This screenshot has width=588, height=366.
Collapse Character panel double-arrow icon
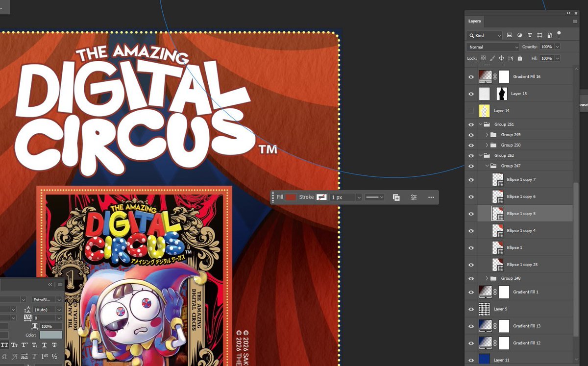50,284
